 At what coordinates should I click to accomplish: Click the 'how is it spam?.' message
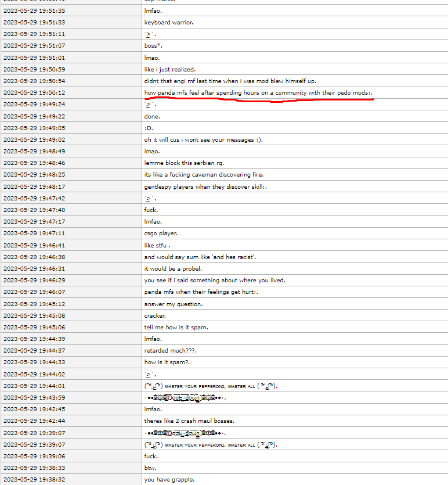(167, 362)
